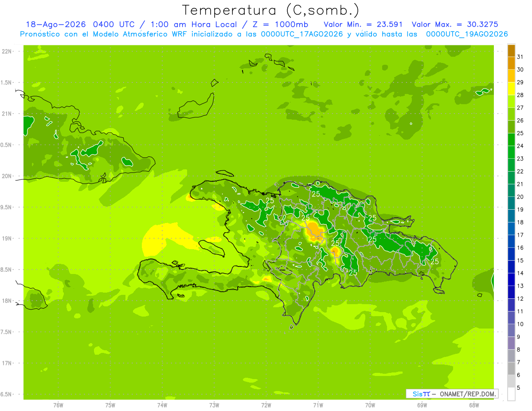The height and width of the screenshot is (411, 532).
Task: Click the 72W longitude axis label
Action: 266,405
